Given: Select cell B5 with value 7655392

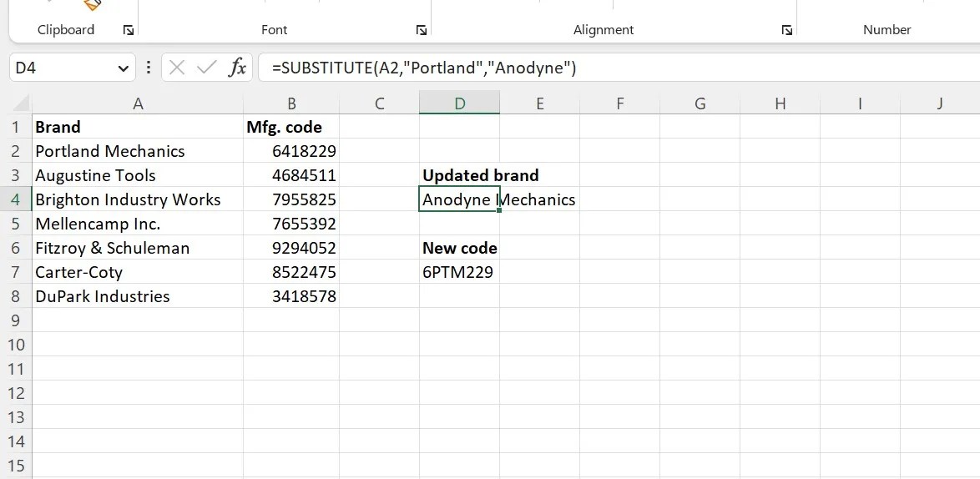Looking at the screenshot, I should 291,224.
